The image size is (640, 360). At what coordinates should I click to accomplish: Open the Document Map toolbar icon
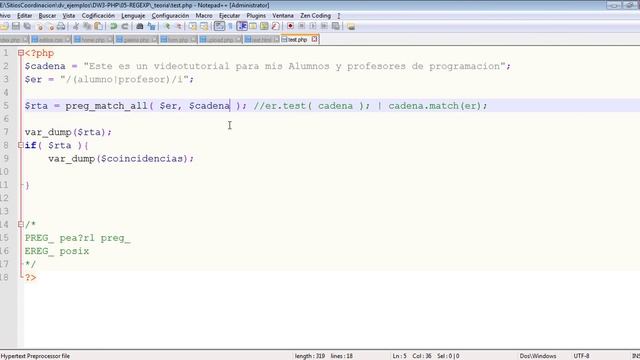coord(264,27)
